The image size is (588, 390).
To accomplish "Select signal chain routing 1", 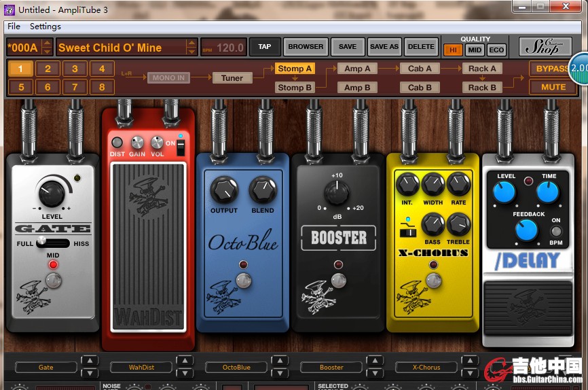I will click(x=20, y=69).
